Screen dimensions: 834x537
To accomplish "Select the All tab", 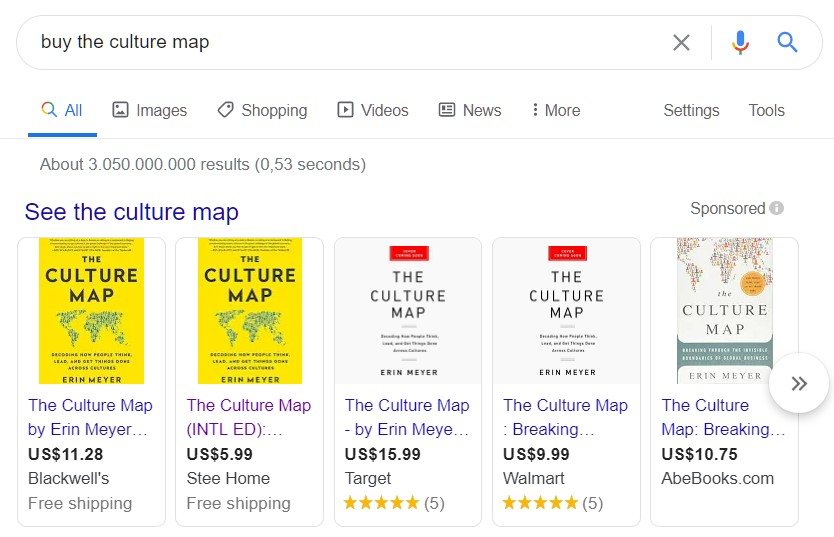I will tap(62, 110).
